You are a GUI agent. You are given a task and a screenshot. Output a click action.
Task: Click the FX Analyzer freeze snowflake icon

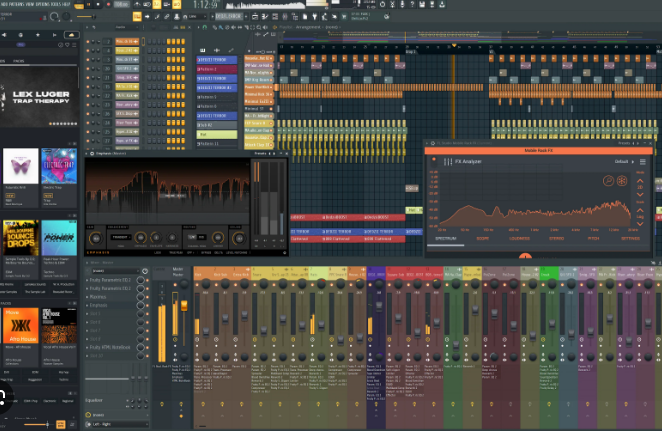tap(621, 181)
